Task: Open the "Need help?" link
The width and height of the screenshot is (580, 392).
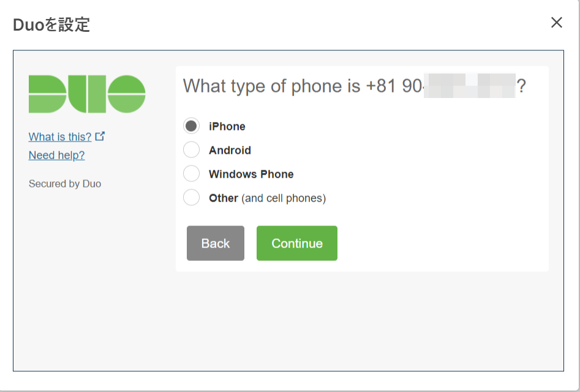Action: [x=57, y=156]
